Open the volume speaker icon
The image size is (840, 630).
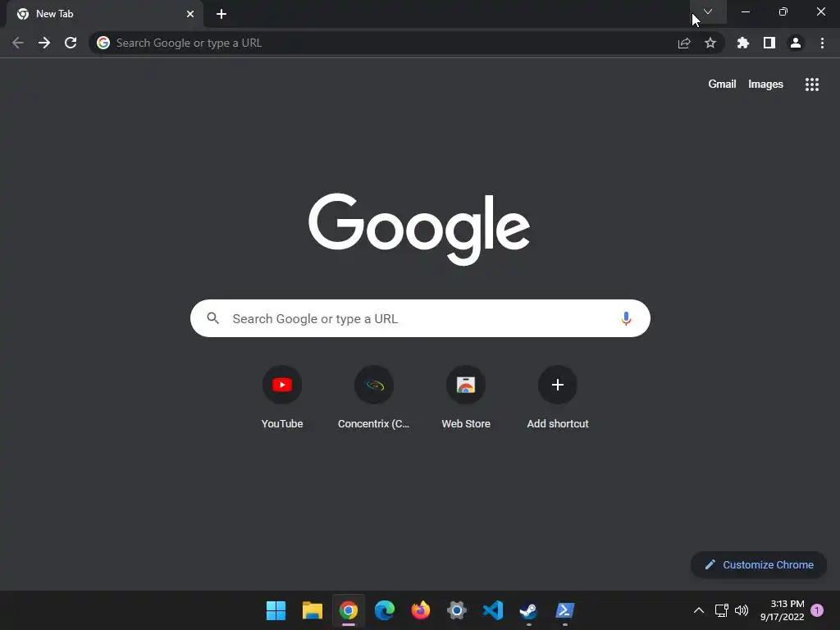point(742,610)
